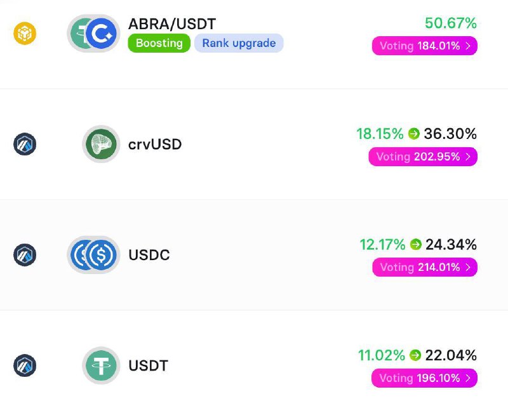The height and width of the screenshot is (420, 508).
Task: Click the USDT Tether coin icon
Action: pos(101,365)
